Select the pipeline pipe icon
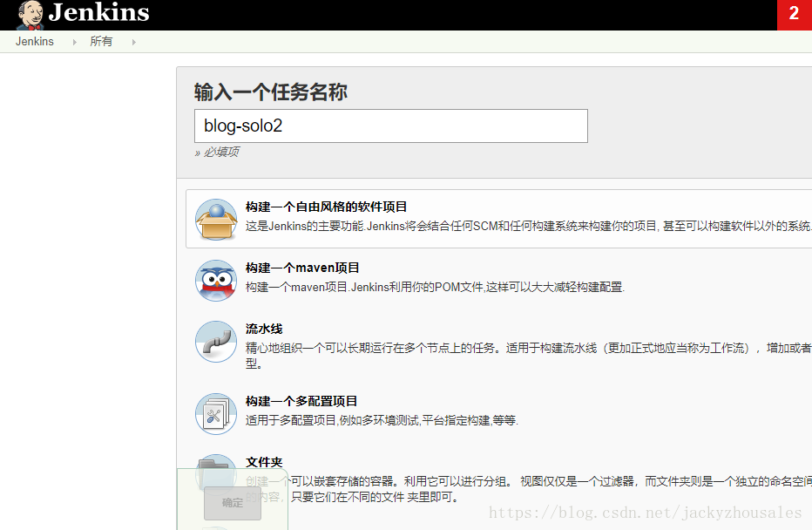 216,342
